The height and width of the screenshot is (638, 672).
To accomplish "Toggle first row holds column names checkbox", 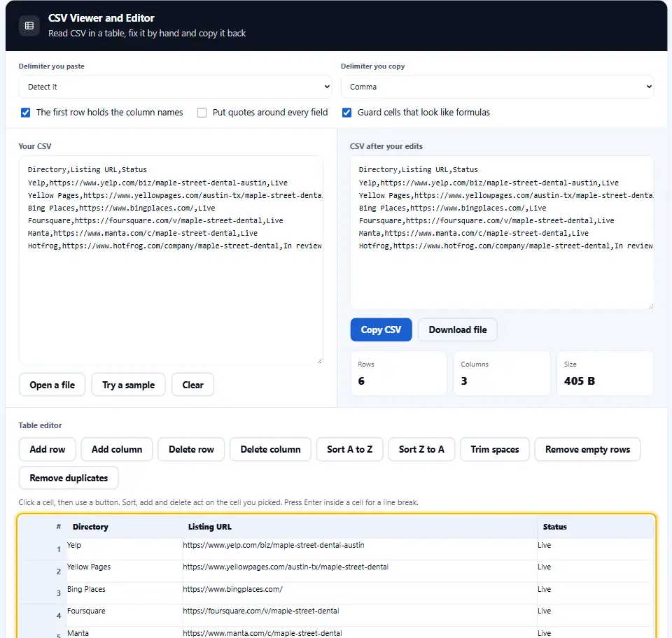I will [26, 113].
